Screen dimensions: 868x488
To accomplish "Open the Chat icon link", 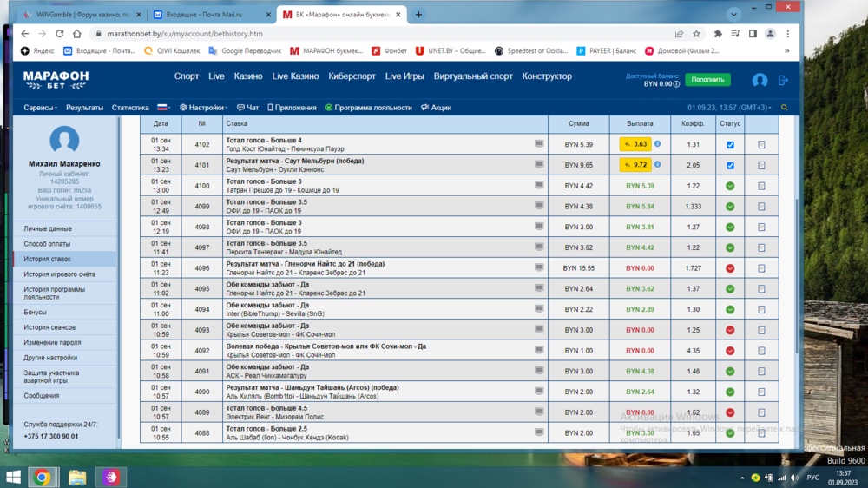I will (x=247, y=108).
